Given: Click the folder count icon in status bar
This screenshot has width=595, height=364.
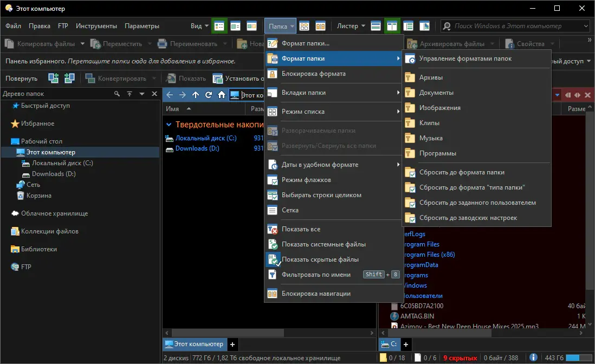Looking at the screenshot, I should [383, 357].
